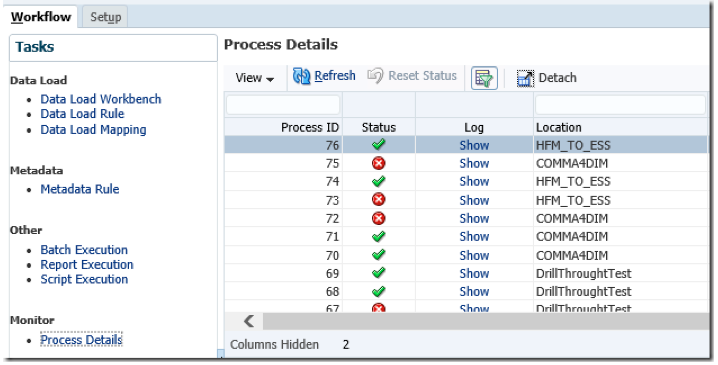The height and width of the screenshot is (365, 718).
Task: Show log for process 74
Action: [x=474, y=182]
